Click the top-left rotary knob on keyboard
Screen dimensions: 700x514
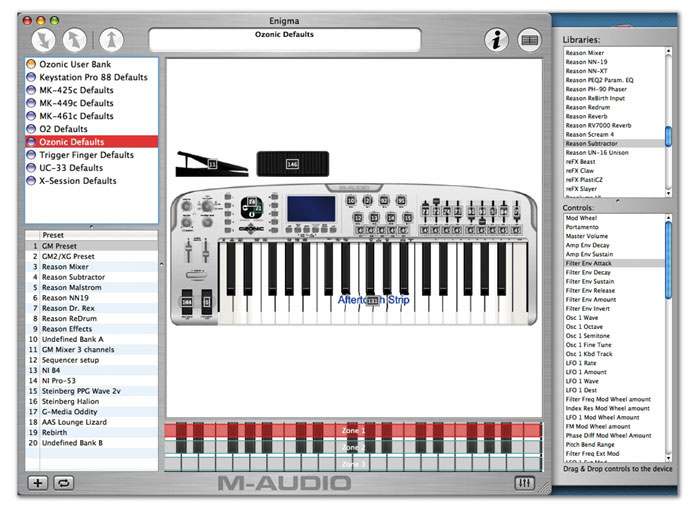click(x=187, y=206)
